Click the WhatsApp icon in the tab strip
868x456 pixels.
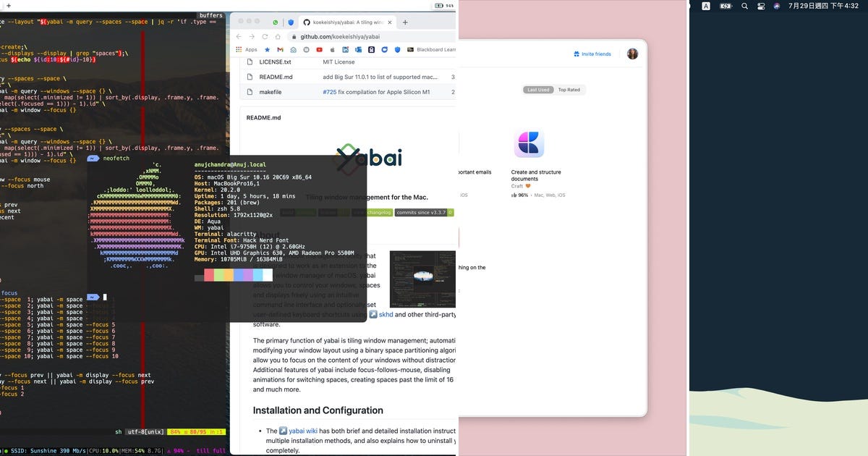pos(276,22)
